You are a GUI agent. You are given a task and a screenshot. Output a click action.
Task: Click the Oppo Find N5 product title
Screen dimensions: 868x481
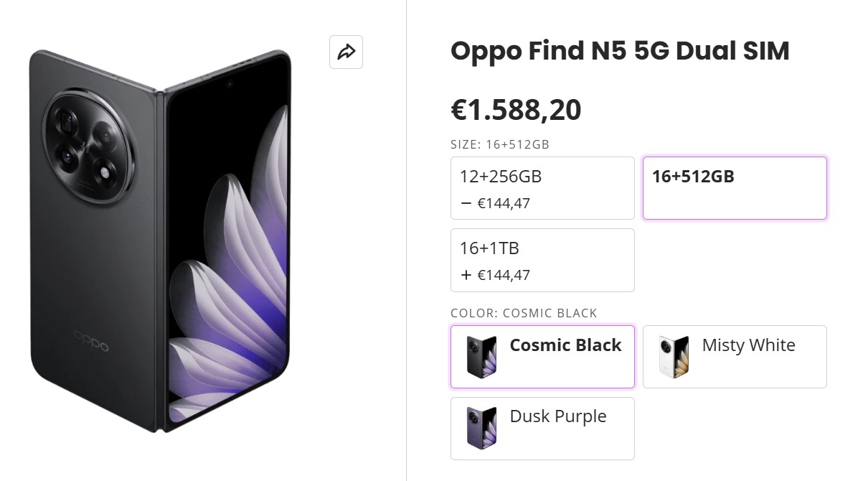point(620,51)
